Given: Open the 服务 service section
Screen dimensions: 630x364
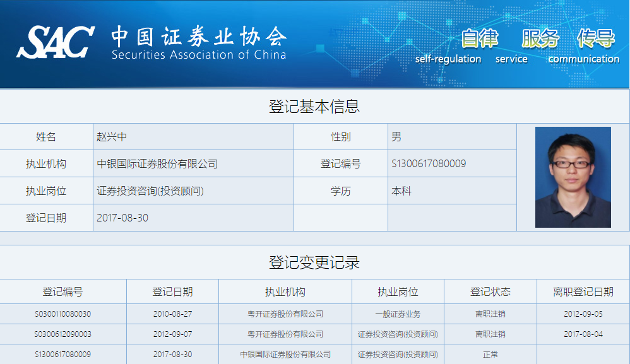Looking at the screenshot, I should pyautogui.click(x=540, y=39).
